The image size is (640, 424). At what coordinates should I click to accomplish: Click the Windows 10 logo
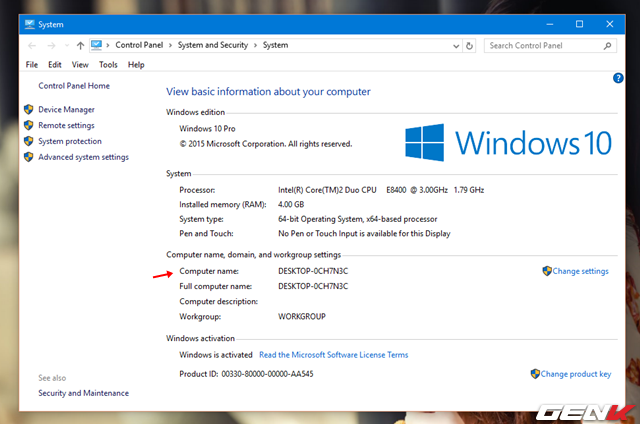click(508, 143)
